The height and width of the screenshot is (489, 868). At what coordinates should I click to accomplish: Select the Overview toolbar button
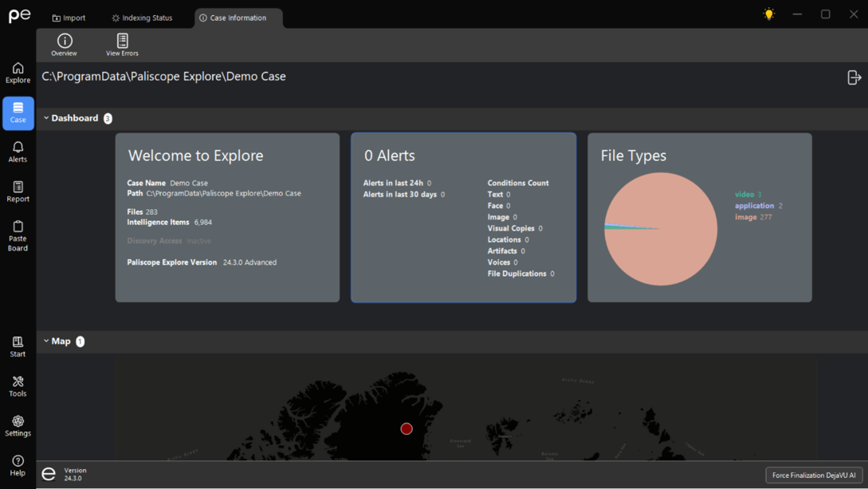click(65, 45)
